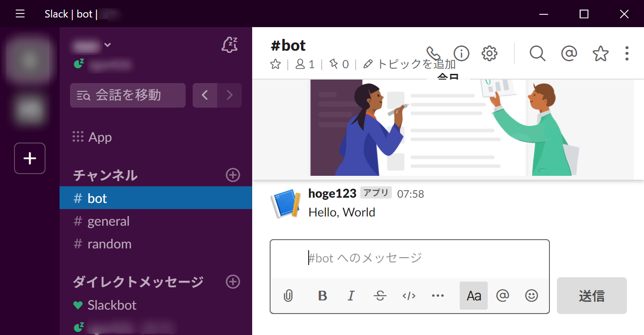Open the emoji picker smiley icon

click(x=531, y=296)
